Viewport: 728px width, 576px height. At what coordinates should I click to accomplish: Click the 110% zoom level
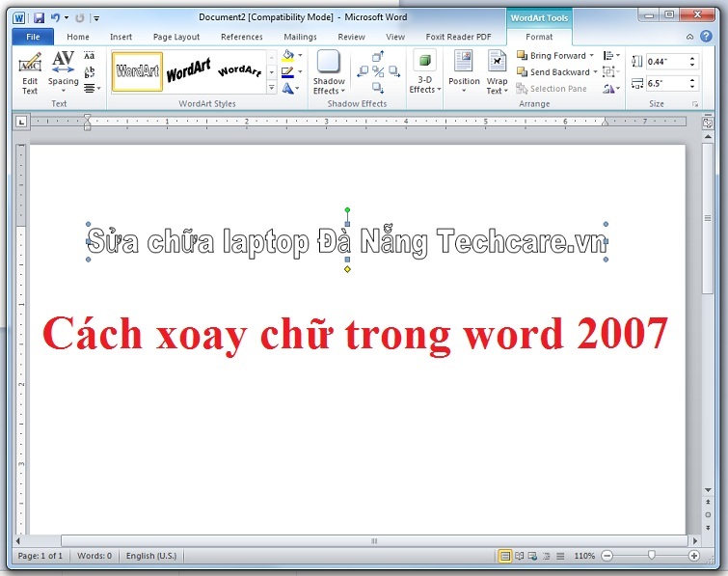pyautogui.click(x=584, y=556)
